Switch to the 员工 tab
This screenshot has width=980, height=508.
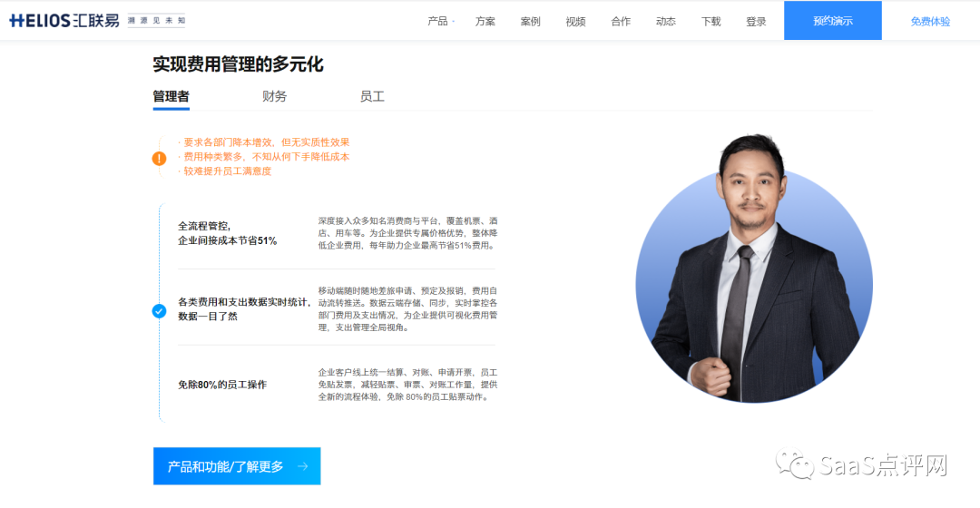pos(372,96)
